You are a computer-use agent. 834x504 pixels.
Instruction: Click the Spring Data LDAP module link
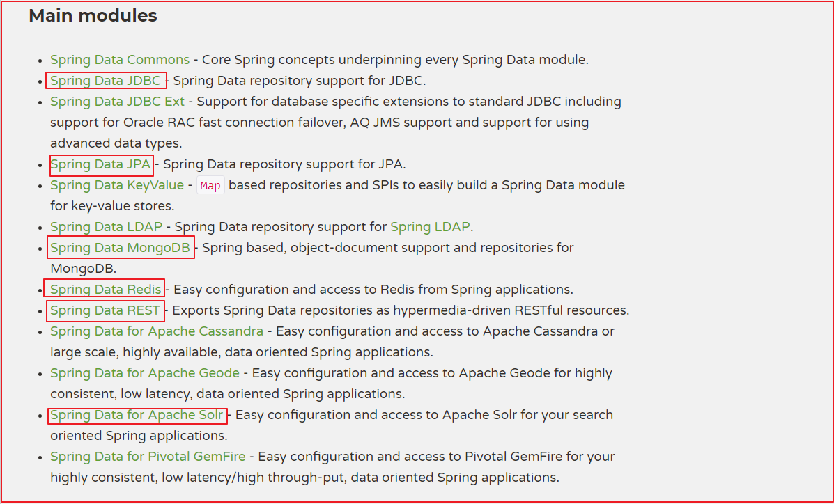pyautogui.click(x=106, y=227)
